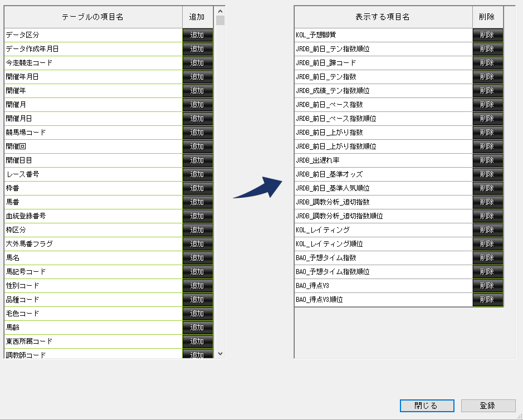Select JRDB_調教分析_追切指数順位 row text
The image size is (523, 420).
[339, 216]
